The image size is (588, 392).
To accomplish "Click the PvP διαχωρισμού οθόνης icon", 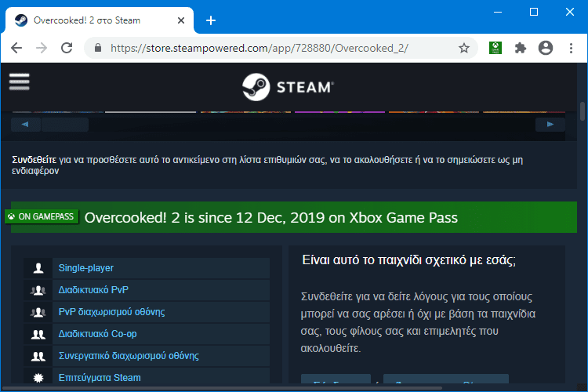I will (38, 312).
